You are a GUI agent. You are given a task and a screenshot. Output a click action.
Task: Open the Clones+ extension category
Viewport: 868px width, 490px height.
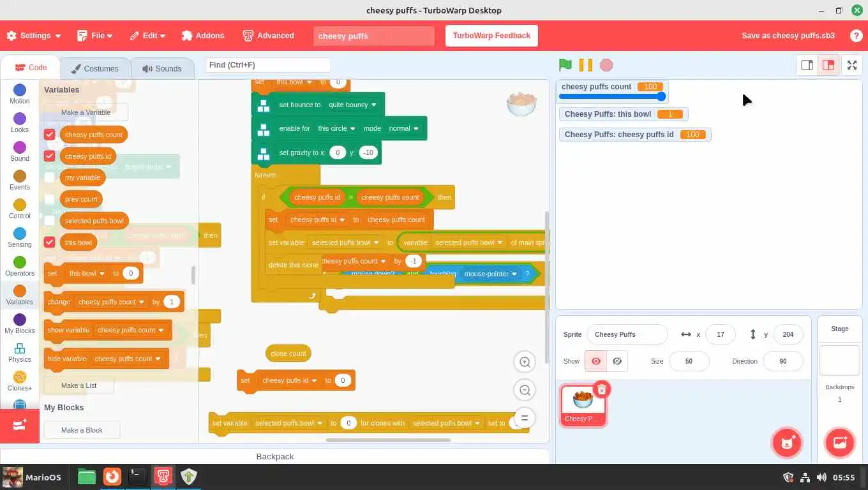pyautogui.click(x=20, y=382)
